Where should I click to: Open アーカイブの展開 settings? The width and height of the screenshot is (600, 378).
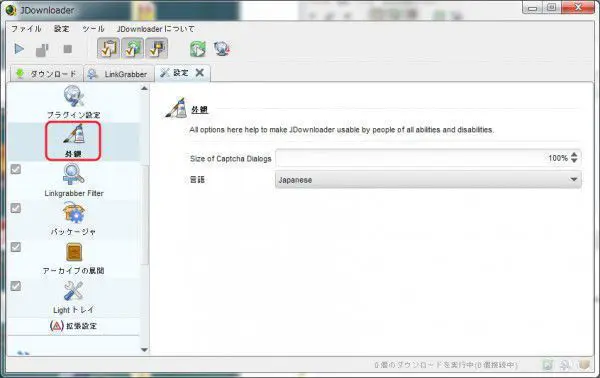(x=73, y=259)
